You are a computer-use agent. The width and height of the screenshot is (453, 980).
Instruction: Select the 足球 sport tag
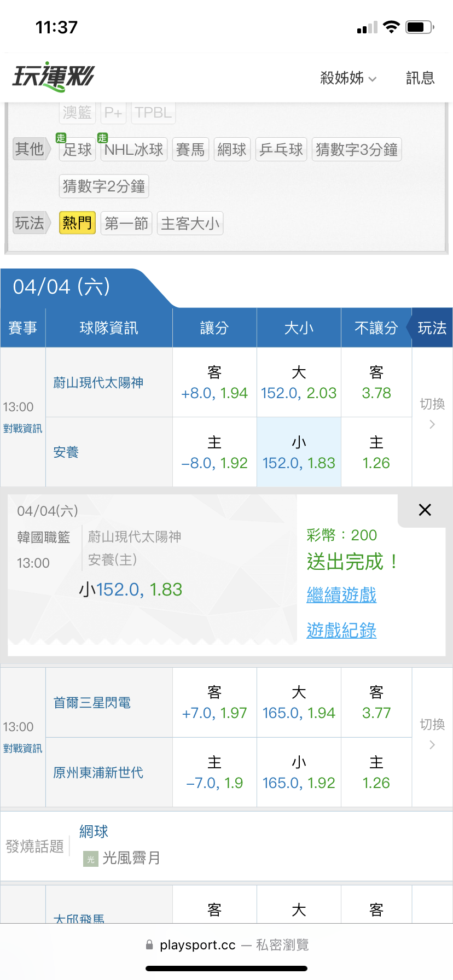(77, 149)
